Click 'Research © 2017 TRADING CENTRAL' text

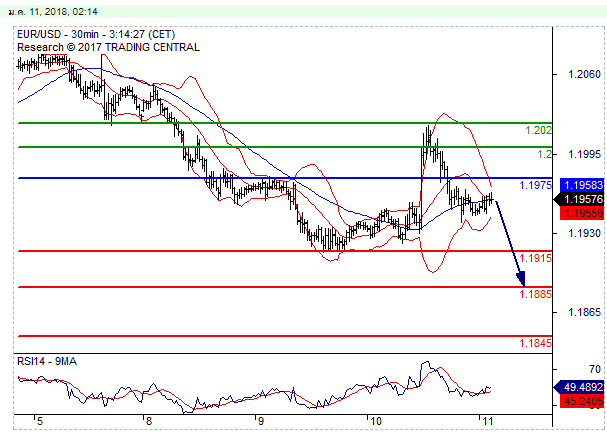pyautogui.click(x=108, y=47)
